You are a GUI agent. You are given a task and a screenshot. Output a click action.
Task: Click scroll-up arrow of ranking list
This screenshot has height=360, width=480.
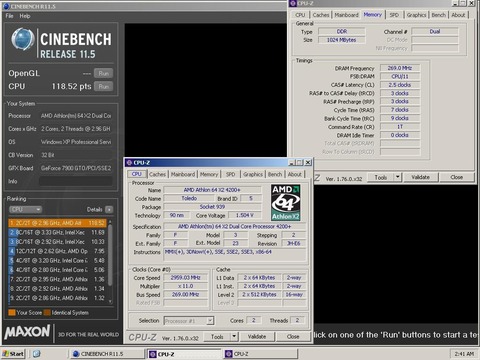(110, 222)
